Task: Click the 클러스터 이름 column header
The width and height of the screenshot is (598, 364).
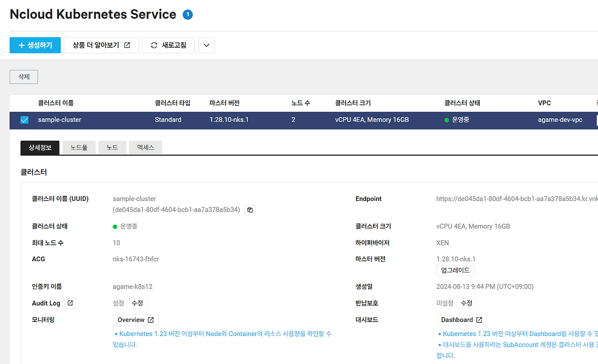Action: 56,103
